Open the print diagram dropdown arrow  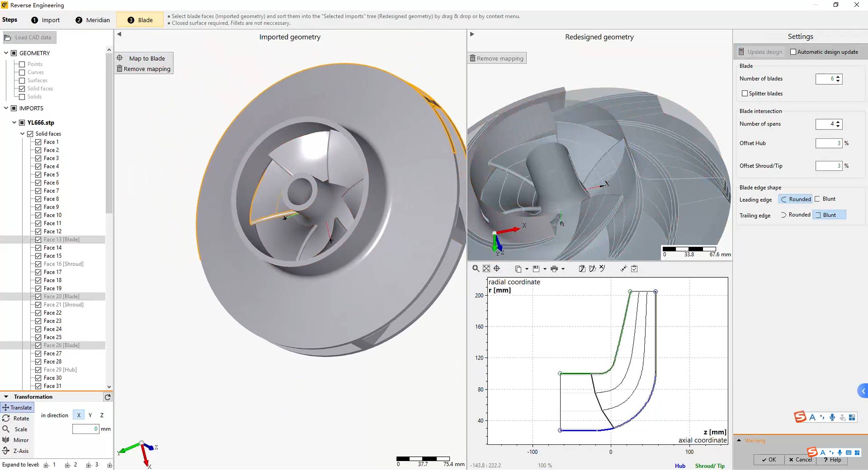pyautogui.click(x=563, y=269)
